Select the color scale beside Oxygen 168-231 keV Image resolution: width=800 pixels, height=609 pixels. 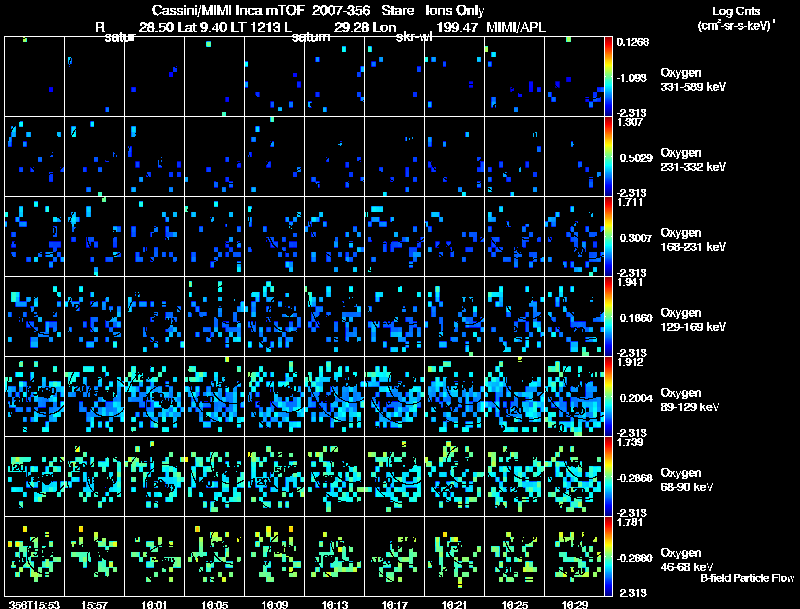609,237
